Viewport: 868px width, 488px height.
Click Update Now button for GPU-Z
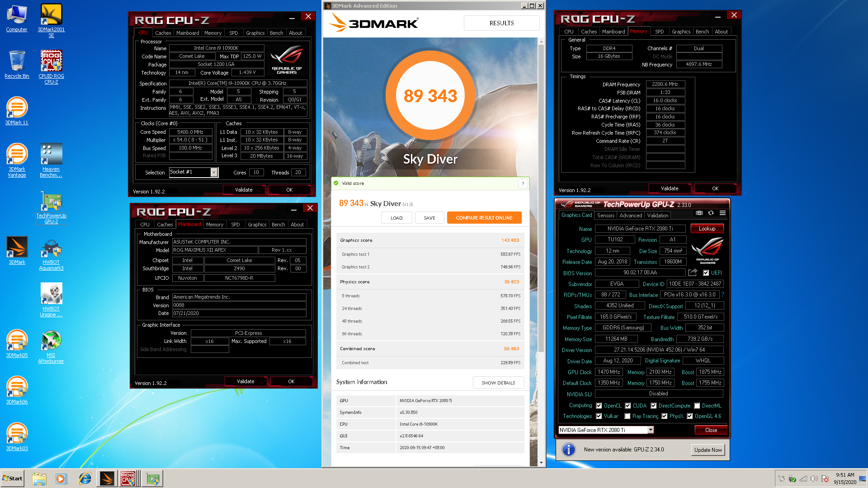(x=708, y=450)
